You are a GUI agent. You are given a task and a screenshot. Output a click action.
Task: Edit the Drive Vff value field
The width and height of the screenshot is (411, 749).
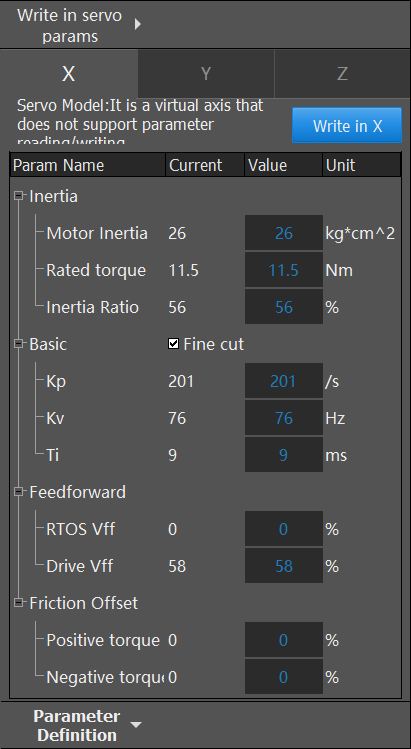click(x=284, y=566)
